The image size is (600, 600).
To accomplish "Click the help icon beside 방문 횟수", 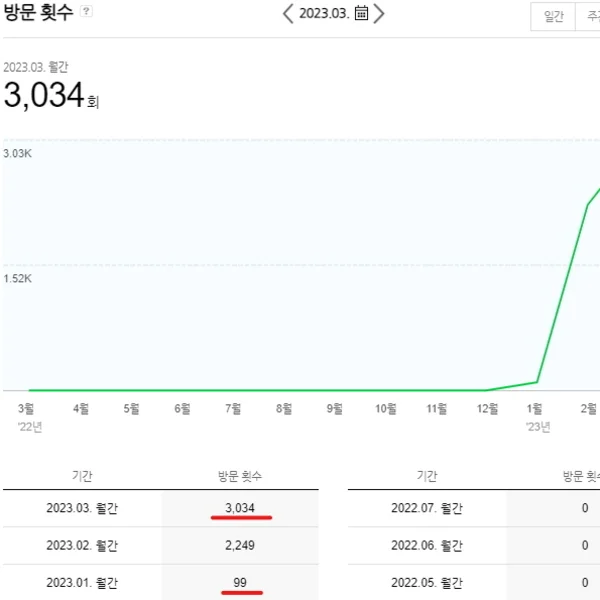I will pyautogui.click(x=87, y=12).
